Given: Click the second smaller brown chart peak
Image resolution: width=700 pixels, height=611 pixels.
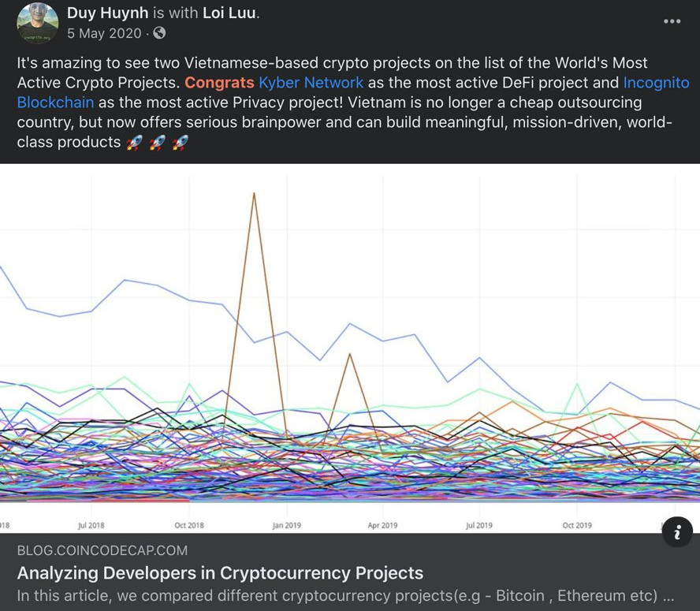Looking at the screenshot, I should [349, 355].
